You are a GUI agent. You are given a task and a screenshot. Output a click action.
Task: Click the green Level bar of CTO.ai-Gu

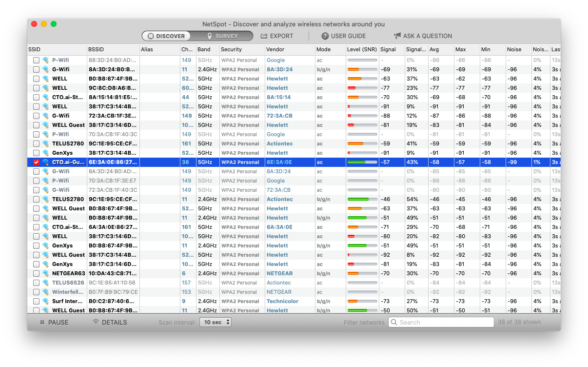point(362,162)
